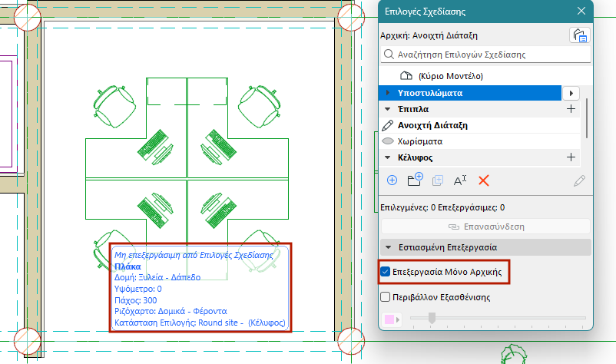
Task: Select the upper-left keyboard and monitor object
Action: (155, 147)
